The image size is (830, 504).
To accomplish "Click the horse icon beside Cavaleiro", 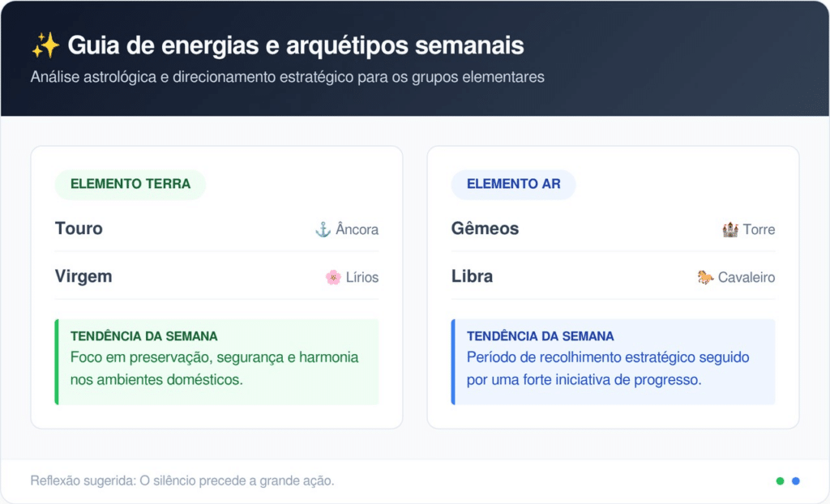I will pyautogui.click(x=705, y=277).
